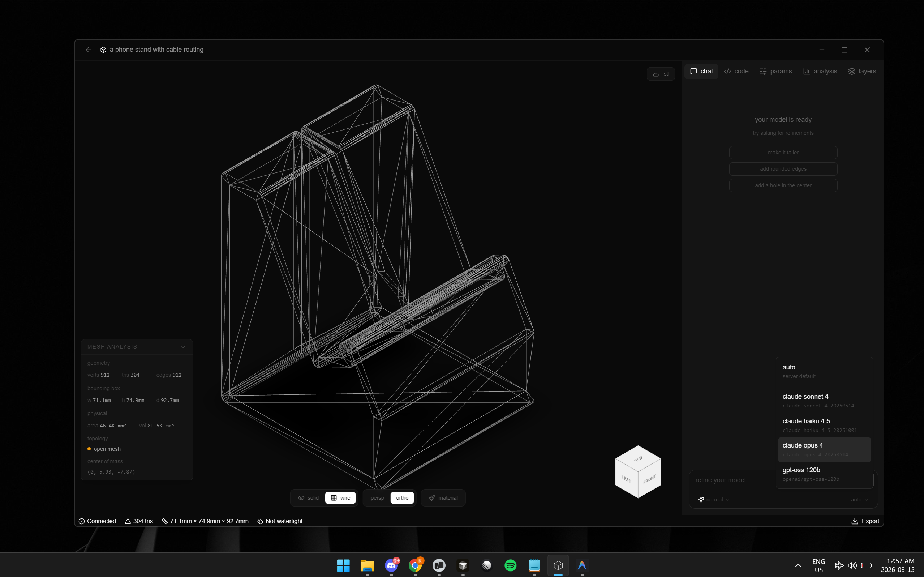This screenshot has width=924, height=577.
Task: Click the Not watertight status icon
Action: point(260,521)
